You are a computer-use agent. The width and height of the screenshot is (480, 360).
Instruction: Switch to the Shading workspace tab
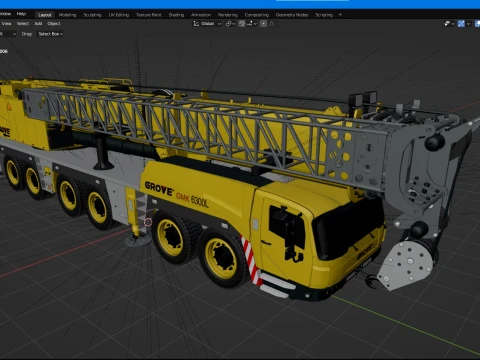[x=176, y=15]
